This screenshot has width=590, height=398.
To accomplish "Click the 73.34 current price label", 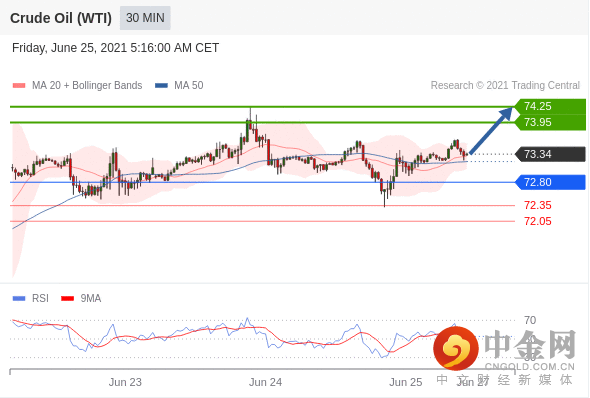I will click(550, 154).
